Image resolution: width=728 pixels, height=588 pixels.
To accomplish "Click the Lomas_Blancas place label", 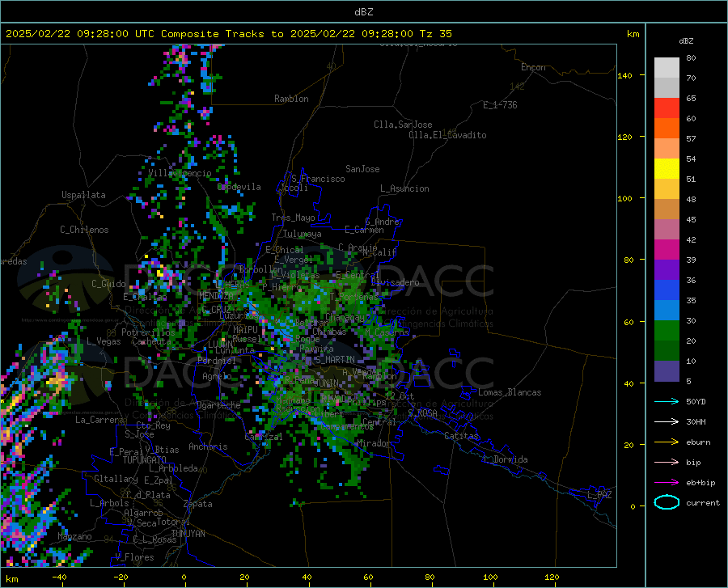I will [510, 392].
